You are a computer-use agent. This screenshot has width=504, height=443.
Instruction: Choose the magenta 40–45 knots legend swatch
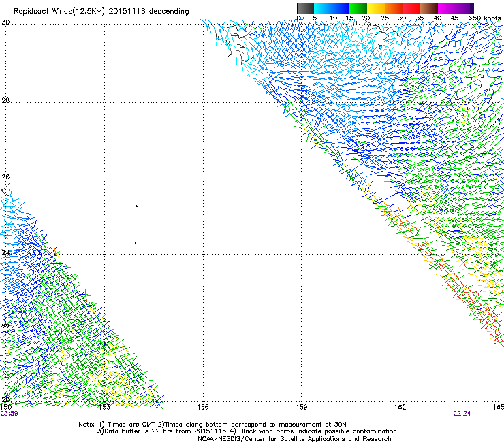[447, 8]
